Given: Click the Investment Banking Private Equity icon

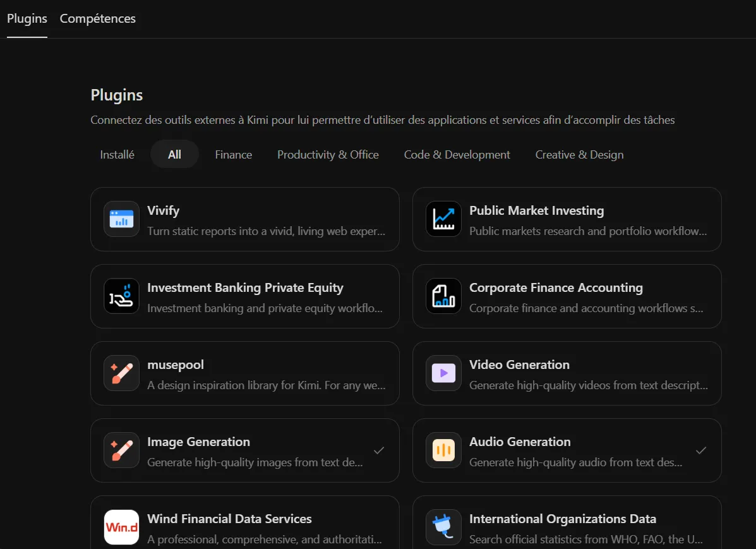Looking at the screenshot, I should click(121, 296).
